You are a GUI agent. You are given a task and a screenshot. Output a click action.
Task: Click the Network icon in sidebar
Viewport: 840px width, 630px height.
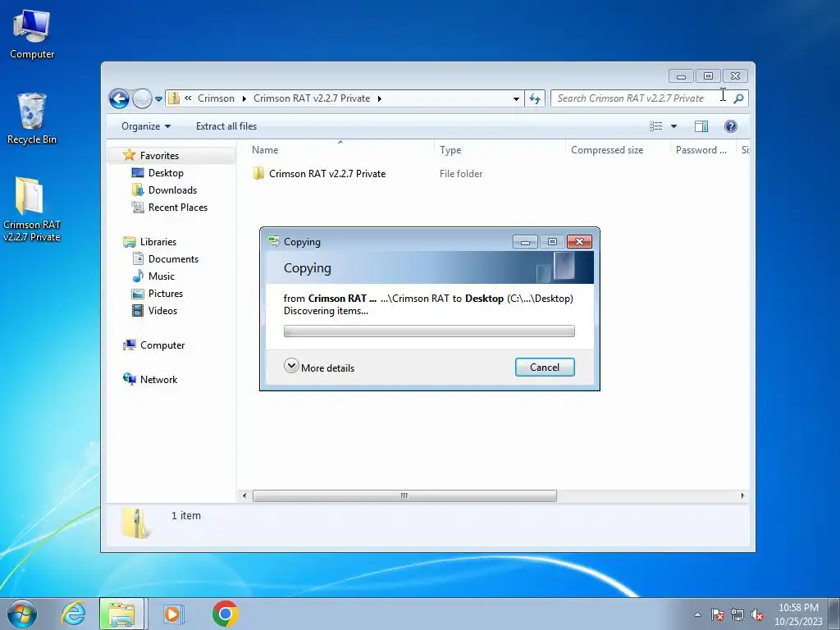[129, 379]
